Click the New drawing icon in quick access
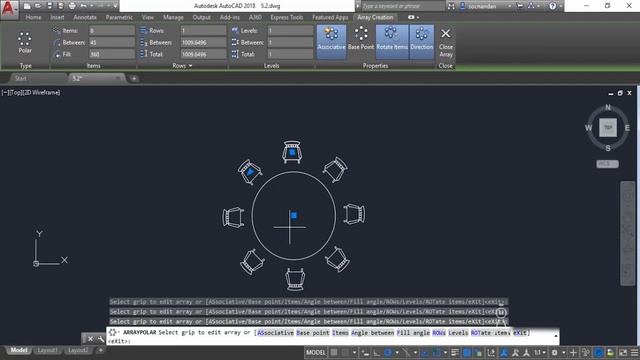Screen dimensions: 640x360 pyautogui.click(x=27, y=6)
